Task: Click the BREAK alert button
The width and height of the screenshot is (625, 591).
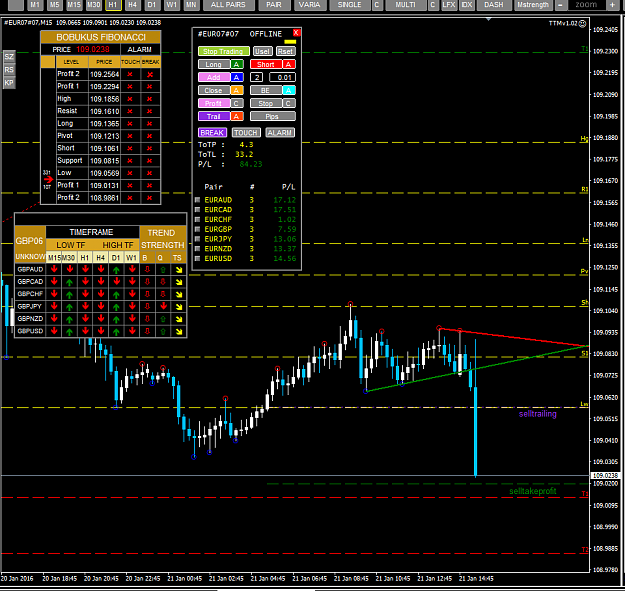Action: click(x=212, y=133)
